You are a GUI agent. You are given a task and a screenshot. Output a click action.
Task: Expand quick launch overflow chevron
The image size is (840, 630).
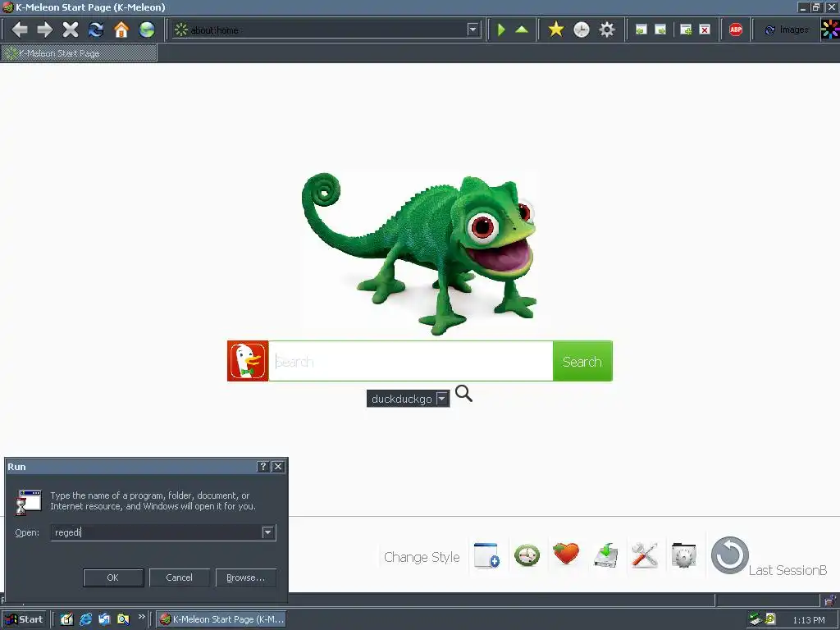[141, 617]
